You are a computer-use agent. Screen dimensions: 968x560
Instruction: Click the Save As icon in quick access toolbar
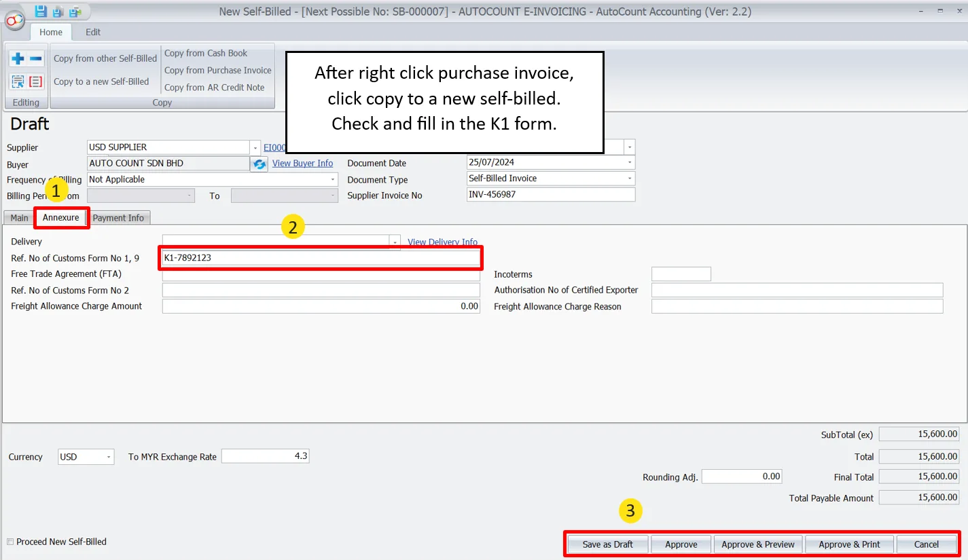[57, 12]
